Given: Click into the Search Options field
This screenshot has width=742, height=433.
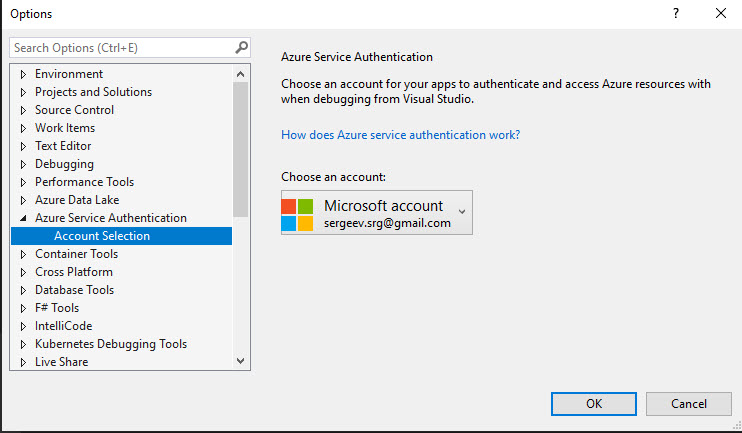Looking at the screenshot, I should (120, 47).
